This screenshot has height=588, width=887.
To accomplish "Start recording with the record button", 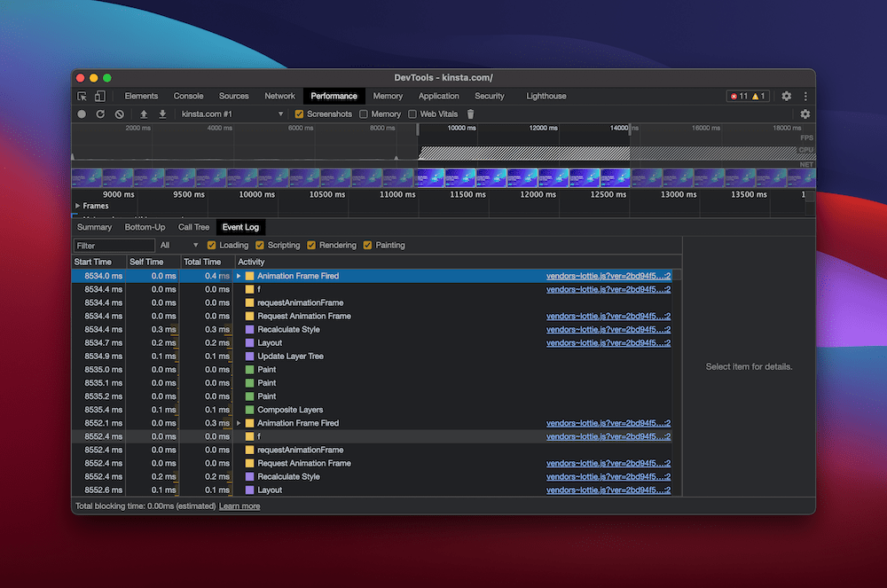I will coord(82,114).
